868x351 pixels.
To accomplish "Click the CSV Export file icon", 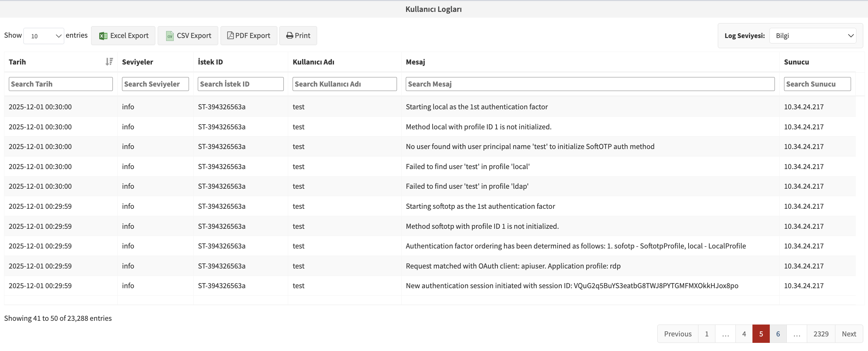I will [170, 36].
